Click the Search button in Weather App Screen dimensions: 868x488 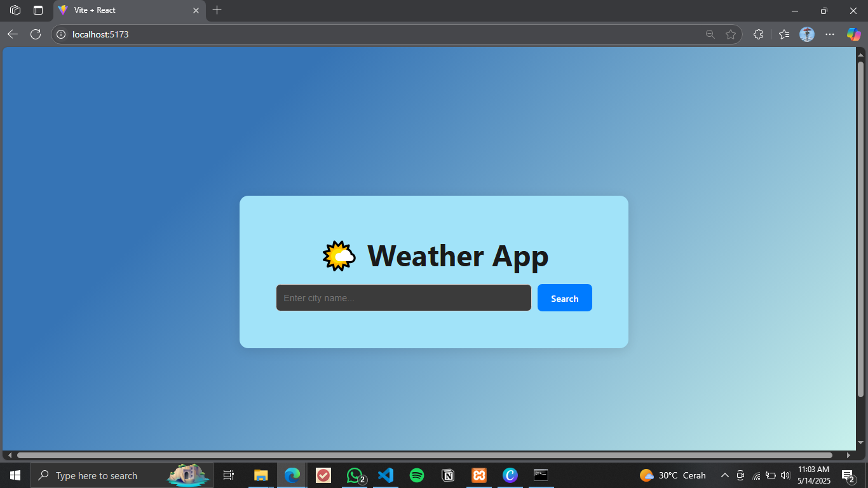pyautogui.click(x=564, y=298)
